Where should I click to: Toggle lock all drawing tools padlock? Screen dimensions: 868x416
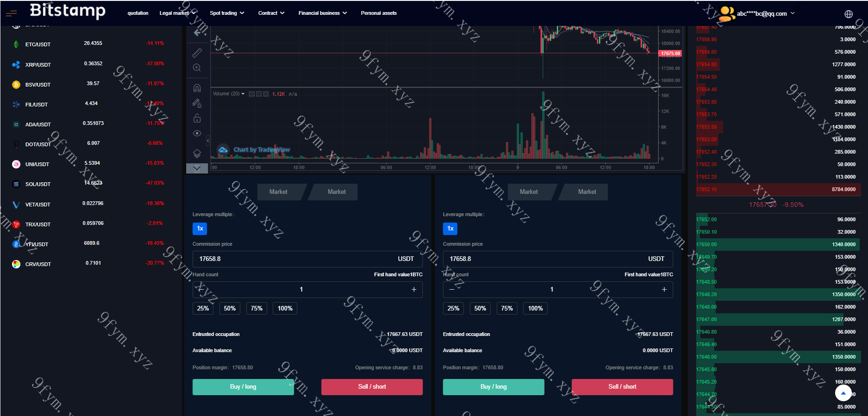tap(197, 118)
